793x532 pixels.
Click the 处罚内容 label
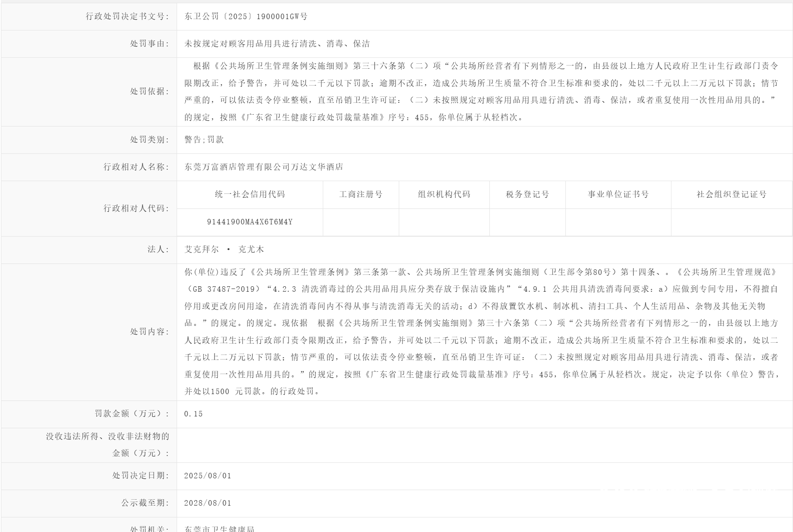pos(149,332)
